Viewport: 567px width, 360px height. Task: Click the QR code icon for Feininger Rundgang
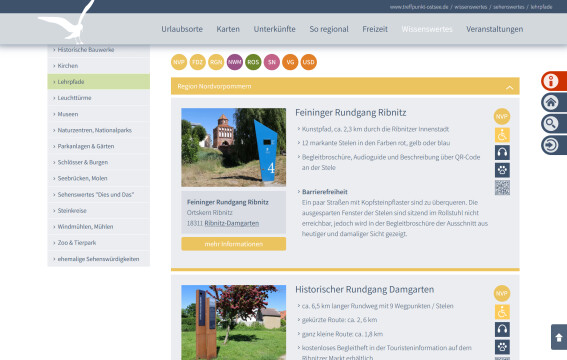click(502, 188)
